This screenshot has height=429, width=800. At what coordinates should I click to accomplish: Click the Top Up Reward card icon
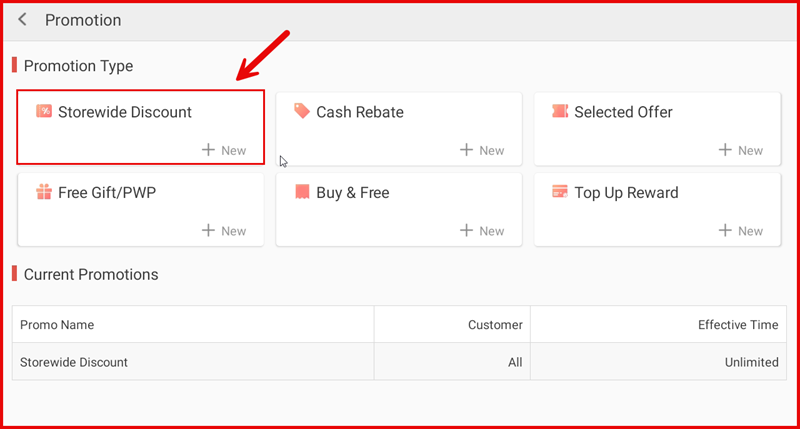(x=560, y=192)
